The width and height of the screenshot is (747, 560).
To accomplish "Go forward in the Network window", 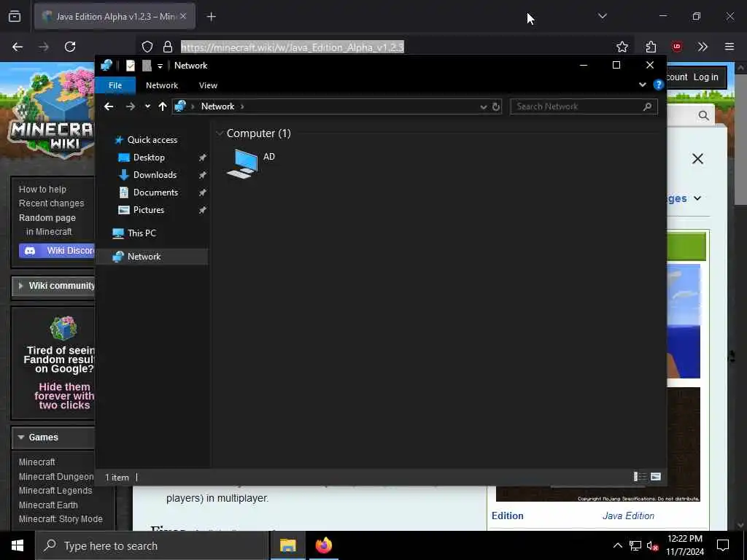I will [130, 106].
